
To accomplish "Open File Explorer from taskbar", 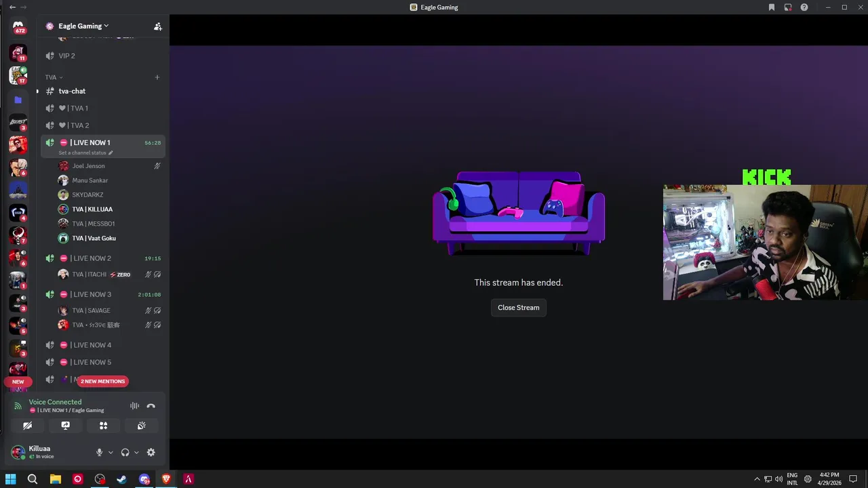I will tap(56, 479).
